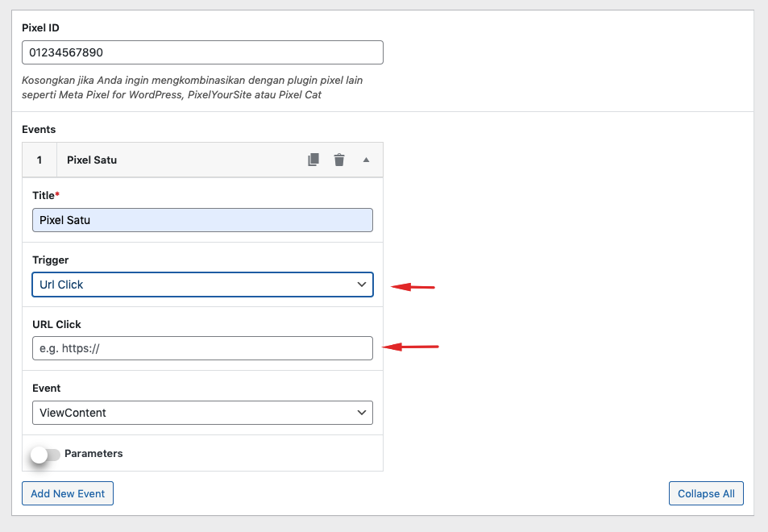Collapse the Pixel Satu event panel
Screen dimensions: 768x532
(366, 160)
